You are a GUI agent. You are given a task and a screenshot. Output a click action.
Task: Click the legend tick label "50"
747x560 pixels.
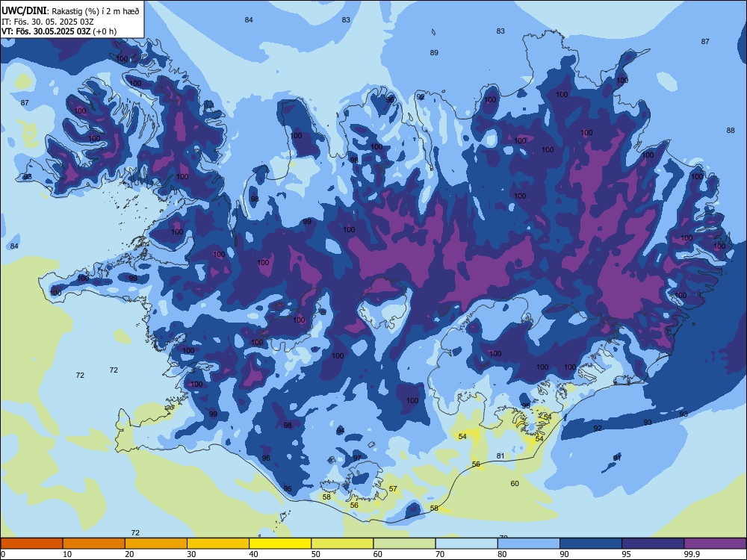coord(315,554)
